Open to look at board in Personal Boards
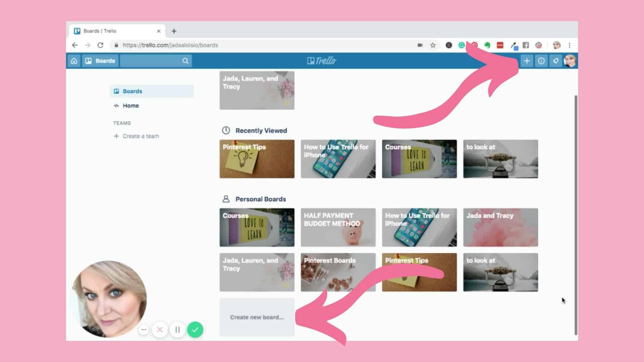 click(500, 272)
